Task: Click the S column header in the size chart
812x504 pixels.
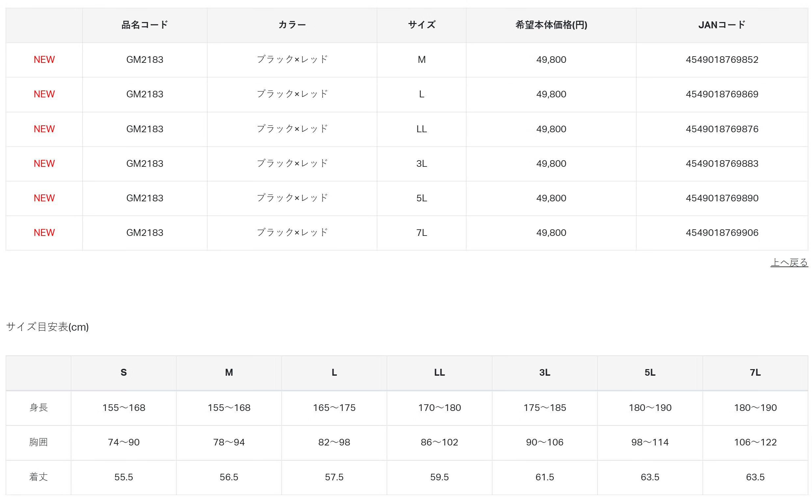Action: point(124,373)
